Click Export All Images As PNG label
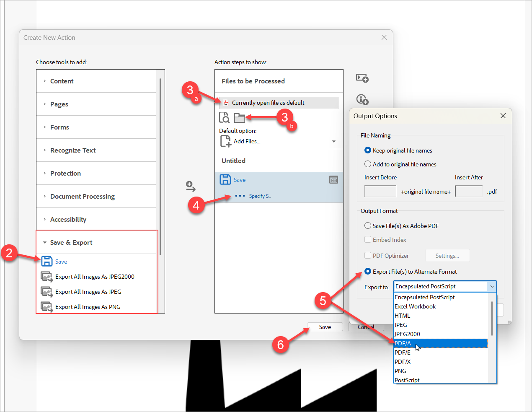The image size is (532, 412). (88, 307)
